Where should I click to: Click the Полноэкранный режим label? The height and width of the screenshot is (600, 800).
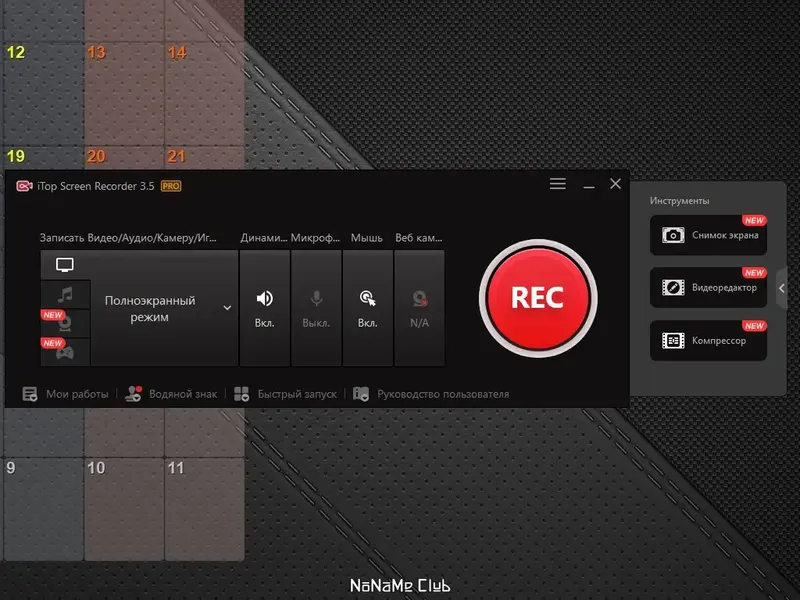coord(149,309)
